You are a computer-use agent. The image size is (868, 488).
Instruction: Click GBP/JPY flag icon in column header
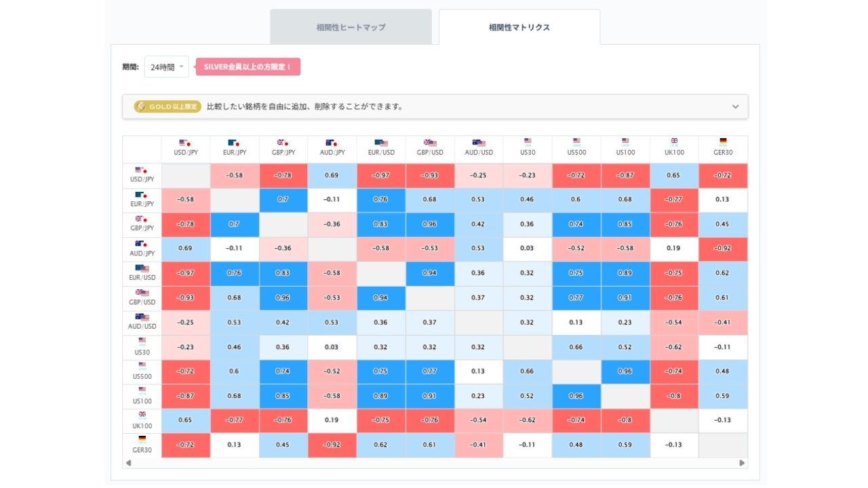point(283,143)
